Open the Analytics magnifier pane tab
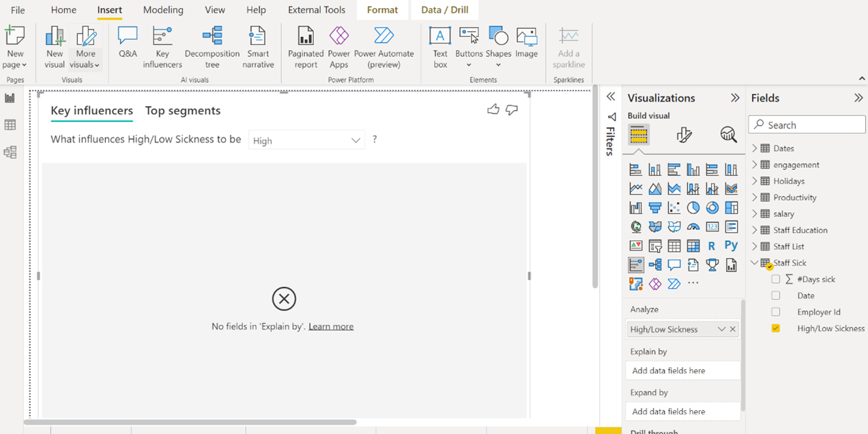The height and width of the screenshot is (434, 868). point(728,134)
